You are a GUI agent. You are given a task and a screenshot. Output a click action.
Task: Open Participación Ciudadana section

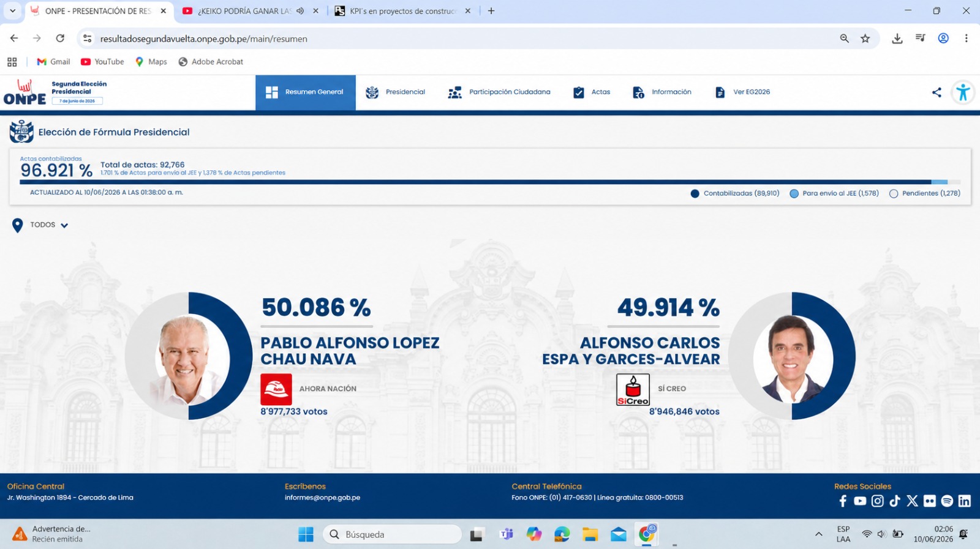pyautogui.click(x=499, y=92)
